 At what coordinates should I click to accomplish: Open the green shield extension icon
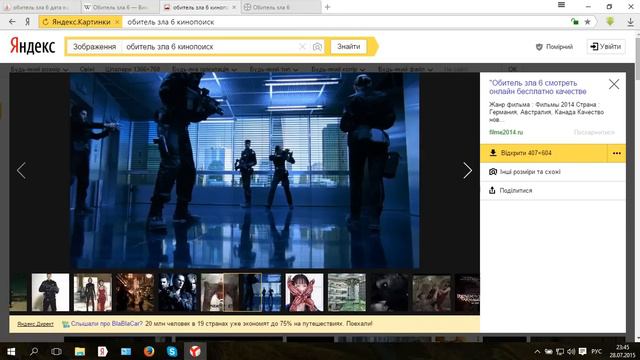pyautogui.click(x=610, y=22)
